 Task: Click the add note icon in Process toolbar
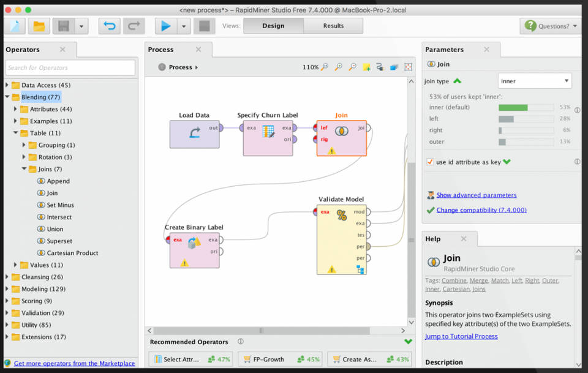[x=366, y=67]
